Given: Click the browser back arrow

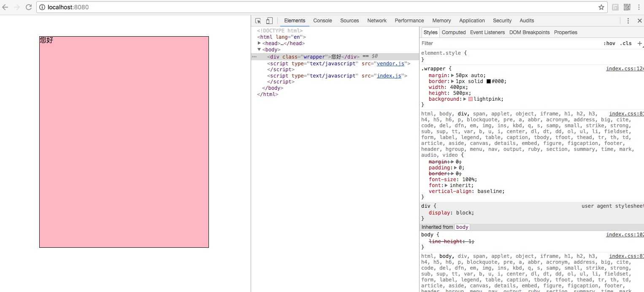Looking at the screenshot, I should pos(6,7).
